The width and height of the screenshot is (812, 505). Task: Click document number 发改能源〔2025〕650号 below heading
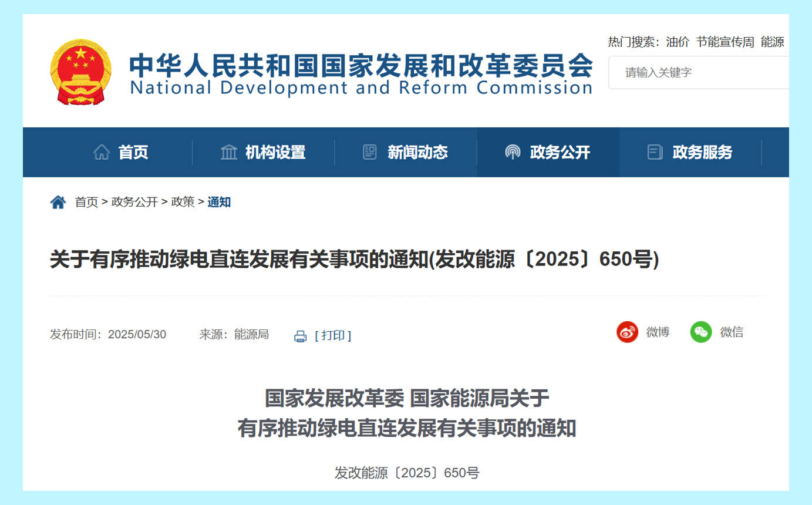click(x=407, y=473)
